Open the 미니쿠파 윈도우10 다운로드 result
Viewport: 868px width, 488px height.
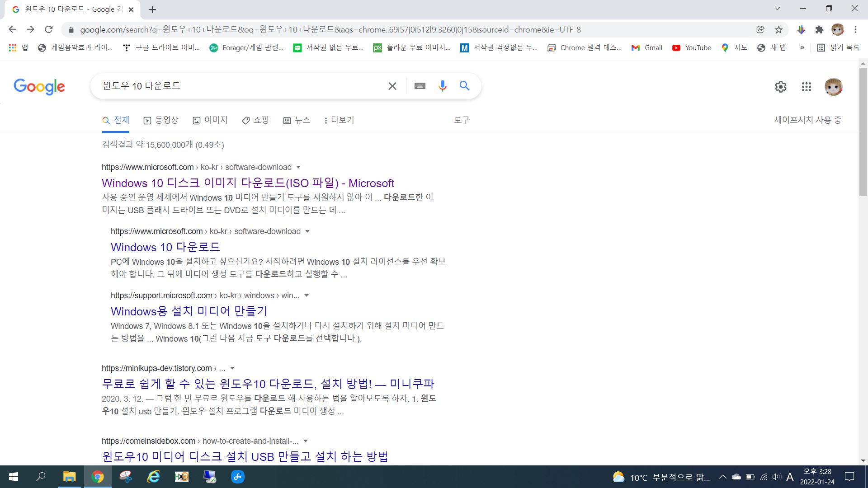[x=268, y=384]
